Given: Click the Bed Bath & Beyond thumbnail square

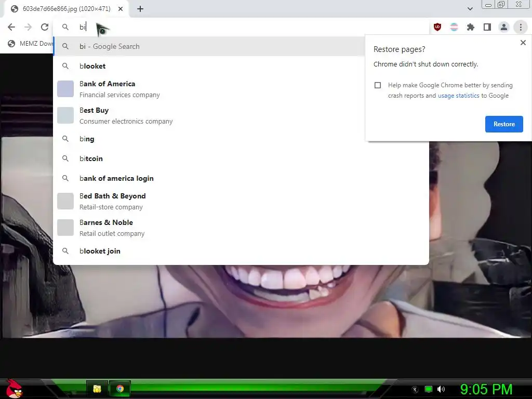Looking at the screenshot, I should [65, 201].
